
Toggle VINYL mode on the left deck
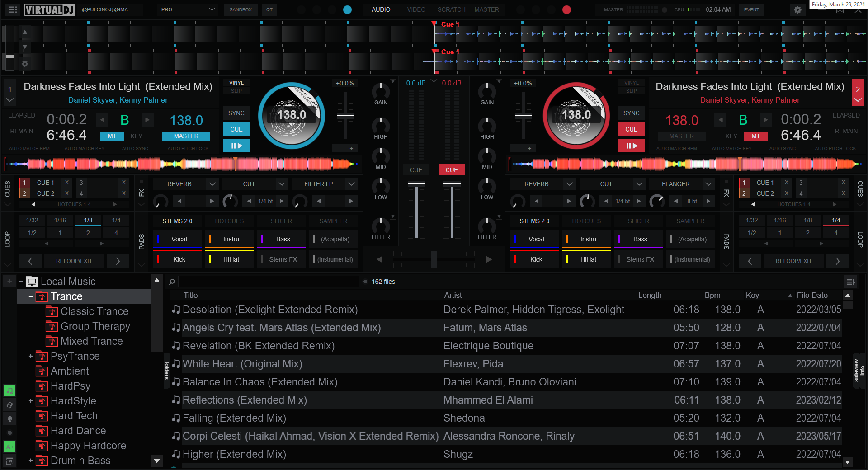[x=236, y=83]
